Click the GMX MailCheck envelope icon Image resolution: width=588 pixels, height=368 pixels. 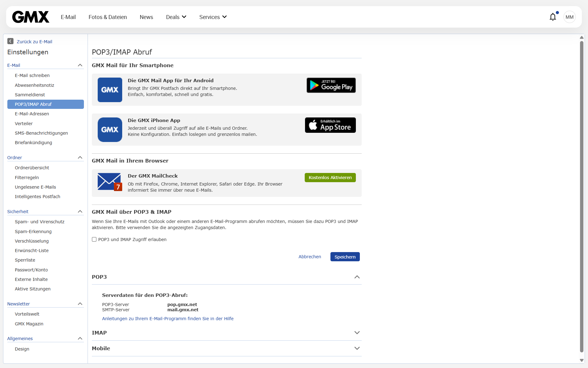(109, 182)
